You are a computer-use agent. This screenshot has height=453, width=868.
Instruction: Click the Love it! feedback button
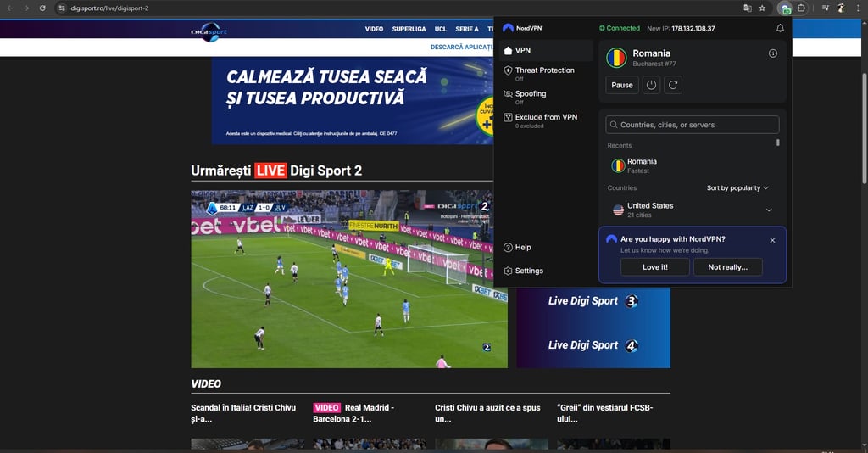point(655,267)
